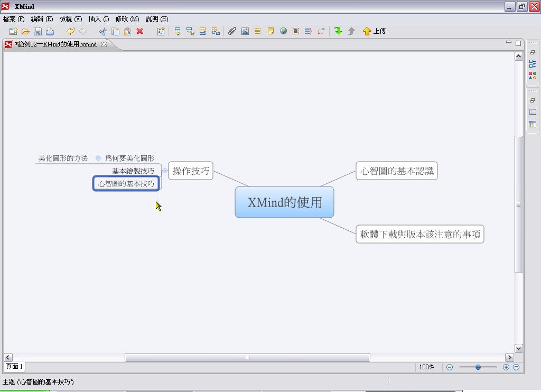
Task: Click the Insert image icon
Action: pos(245,31)
